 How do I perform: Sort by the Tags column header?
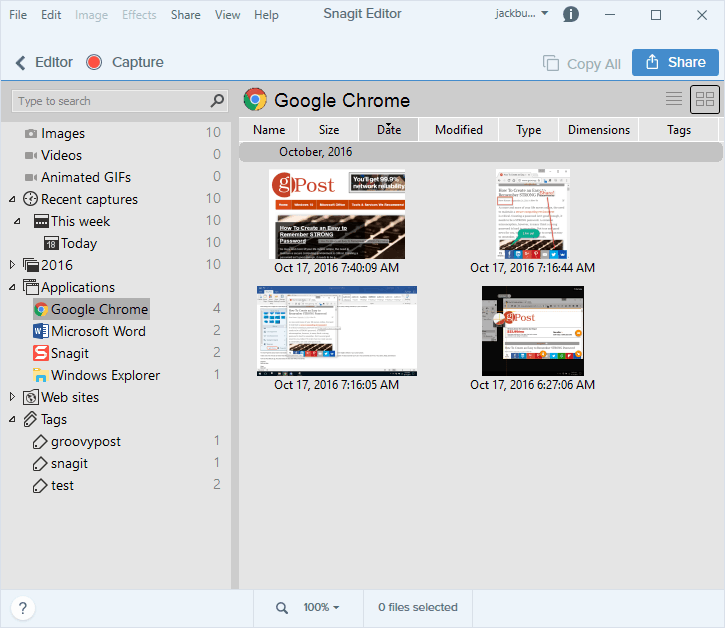pyautogui.click(x=679, y=129)
